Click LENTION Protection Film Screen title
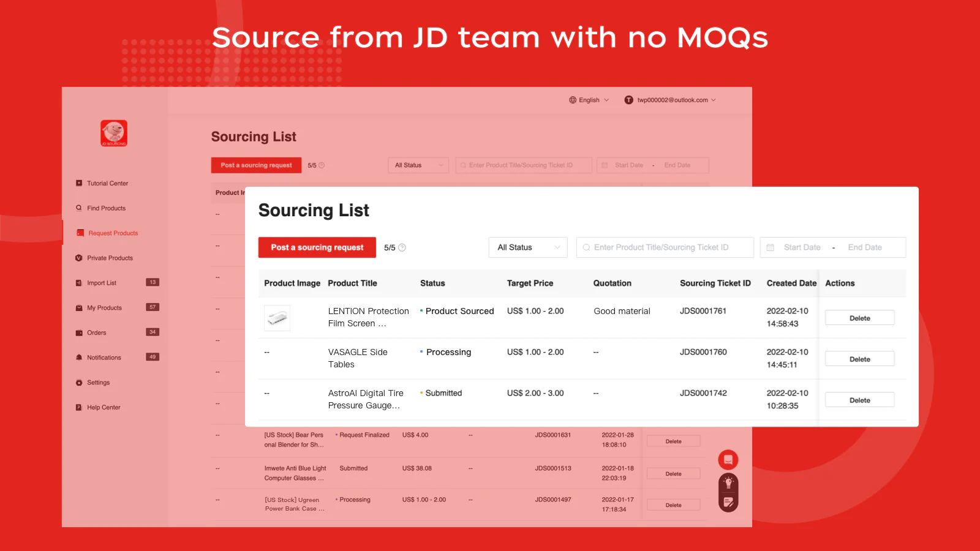Viewport: 980px width, 551px height. tap(368, 317)
